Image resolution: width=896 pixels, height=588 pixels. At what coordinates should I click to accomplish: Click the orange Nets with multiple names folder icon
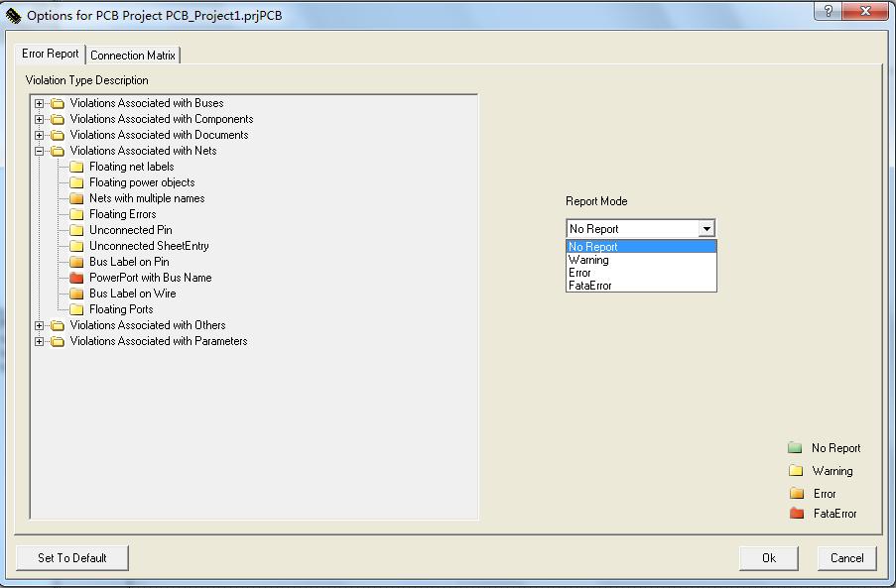[76, 198]
